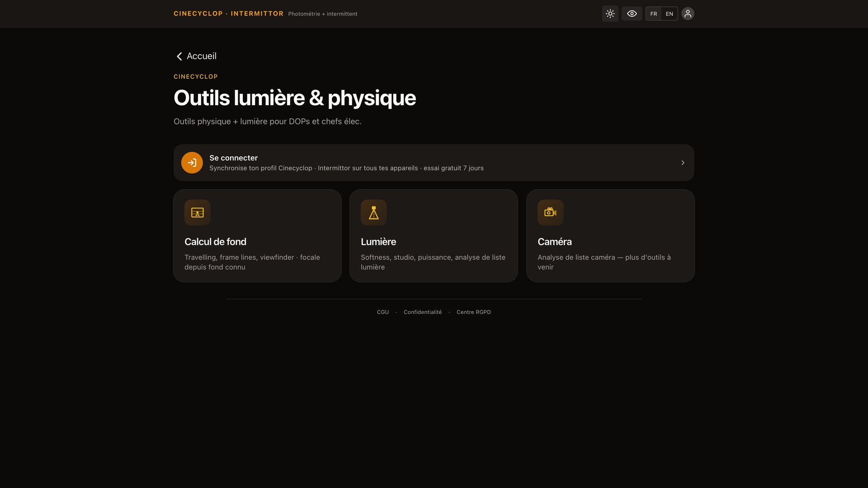
Task: Click 'Travelling, frame lines, viewfinder' description
Action: tap(252, 262)
